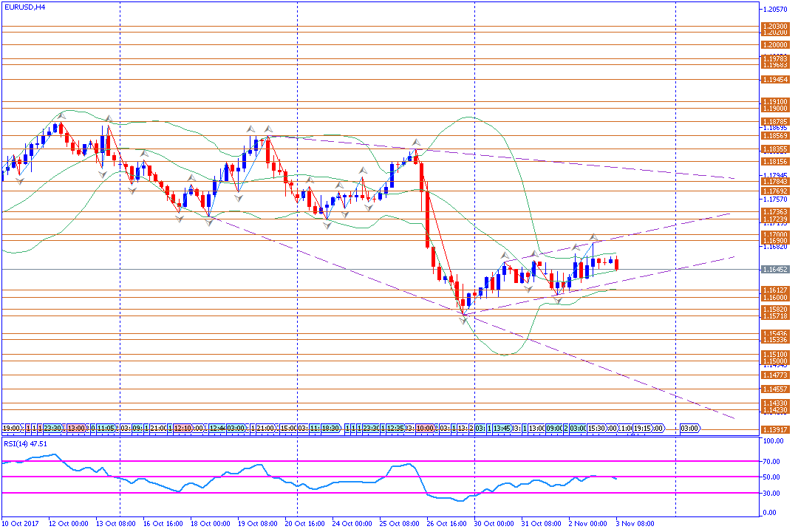Select the 3 Nov 08:00 time label
The height and width of the screenshot is (532, 798).
635,523
